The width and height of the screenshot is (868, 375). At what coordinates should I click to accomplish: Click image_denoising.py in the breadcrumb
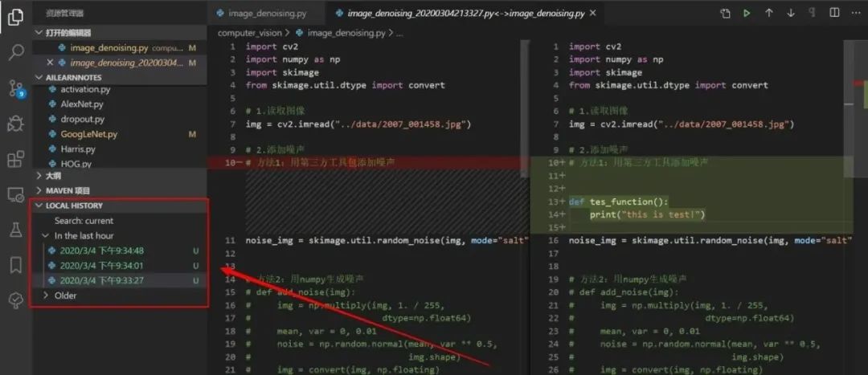(x=346, y=33)
